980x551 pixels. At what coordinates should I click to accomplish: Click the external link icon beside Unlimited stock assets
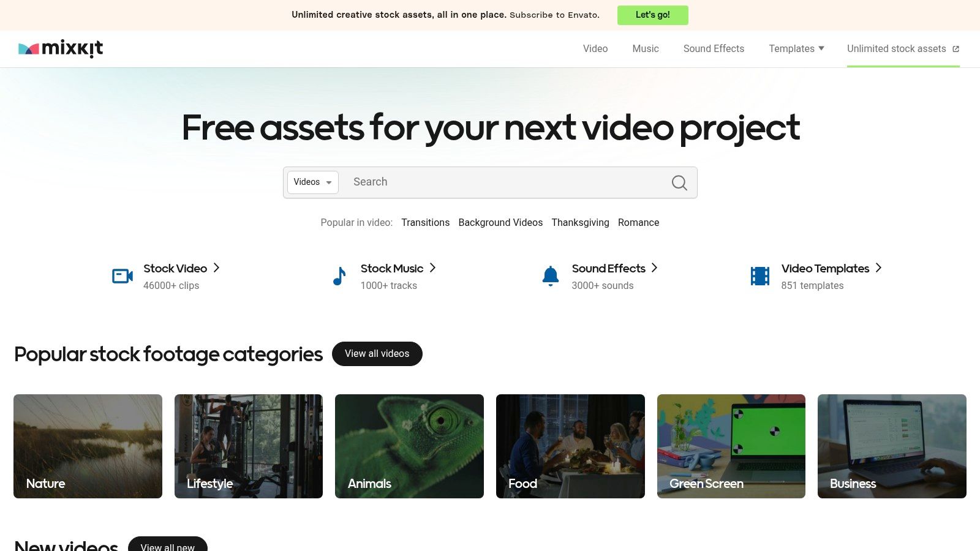click(956, 48)
